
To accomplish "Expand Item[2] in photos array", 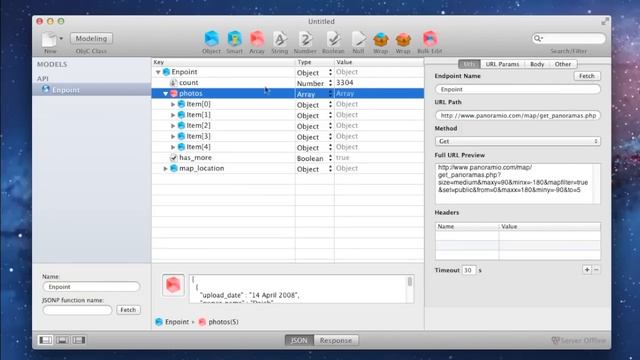I will tap(173, 126).
